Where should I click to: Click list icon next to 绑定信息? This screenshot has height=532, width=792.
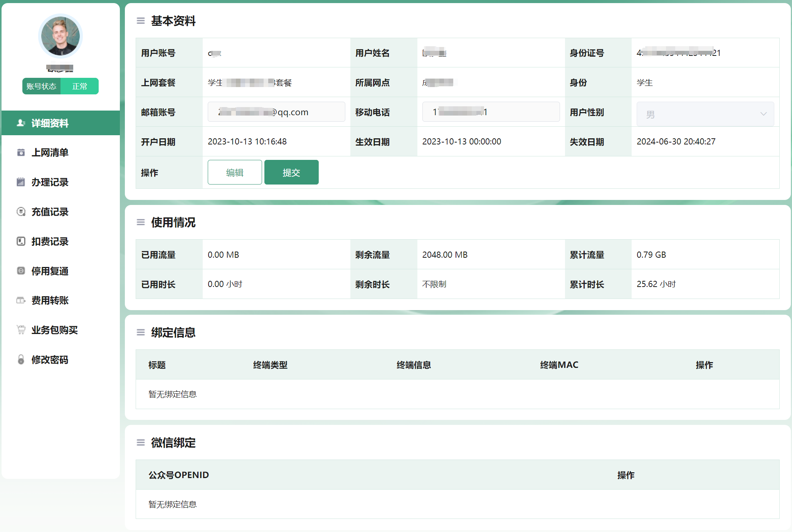click(x=141, y=332)
